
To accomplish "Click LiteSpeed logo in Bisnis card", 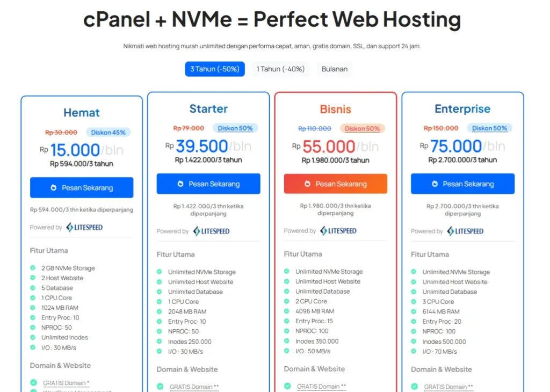I will pos(338,231).
